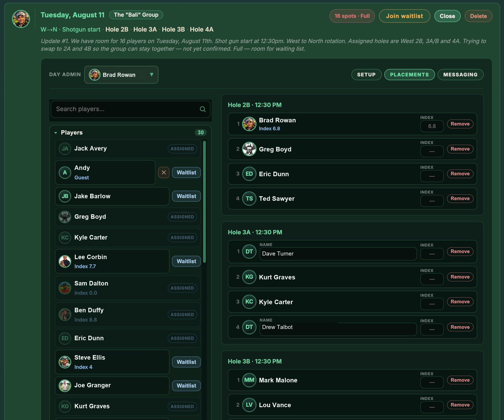This screenshot has width=504, height=420.
Task: Remove Brad Rowan from Hole 2B
Action: (x=460, y=124)
